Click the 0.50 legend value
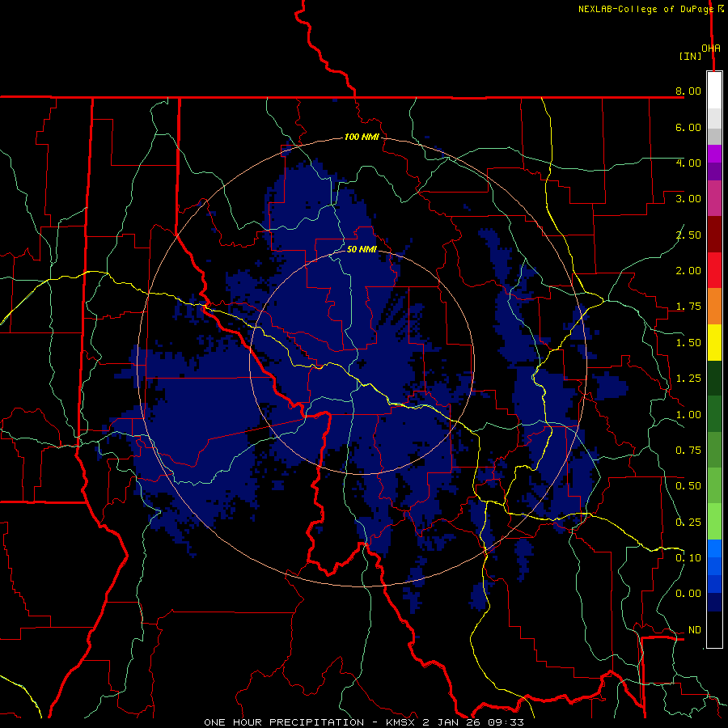Viewport: 728px width, 728px height. click(x=688, y=486)
